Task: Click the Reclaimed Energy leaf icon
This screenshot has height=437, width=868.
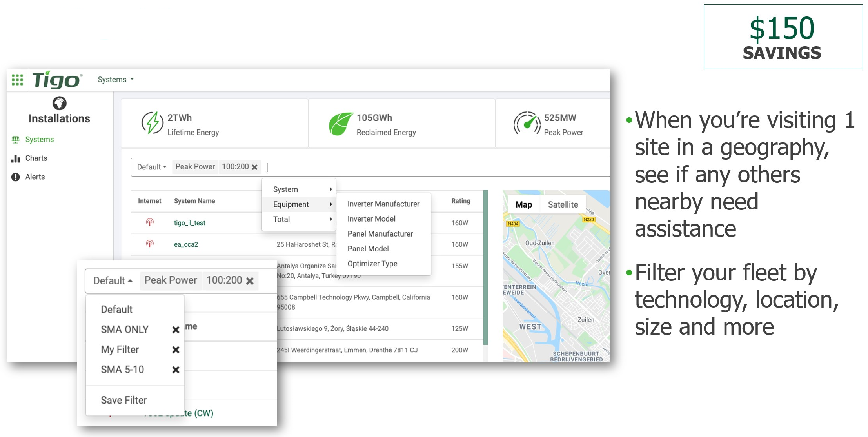Action: [340, 124]
